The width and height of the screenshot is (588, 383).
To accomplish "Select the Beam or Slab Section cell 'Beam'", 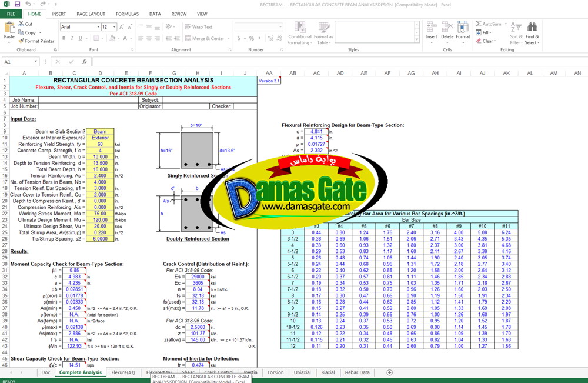I will pos(100,132).
